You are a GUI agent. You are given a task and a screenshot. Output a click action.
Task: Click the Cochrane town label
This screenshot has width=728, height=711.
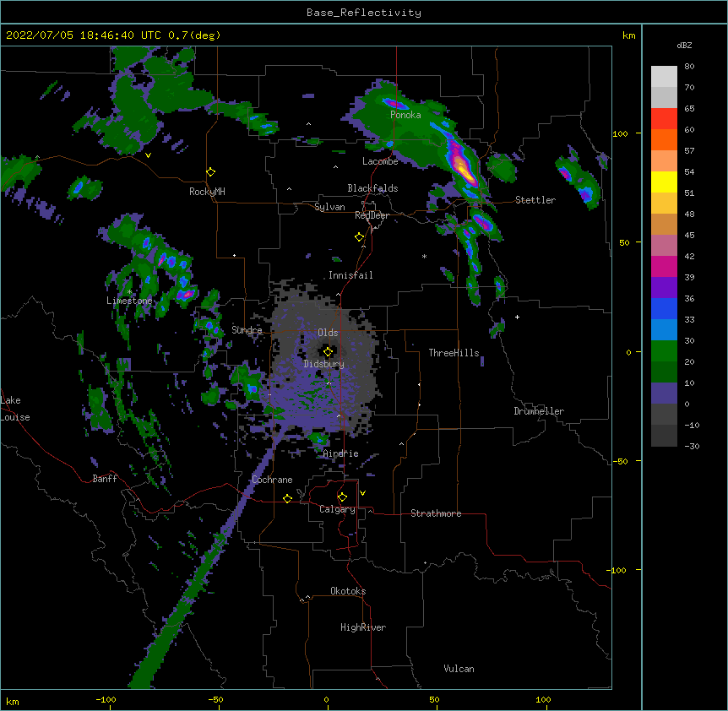point(272,480)
